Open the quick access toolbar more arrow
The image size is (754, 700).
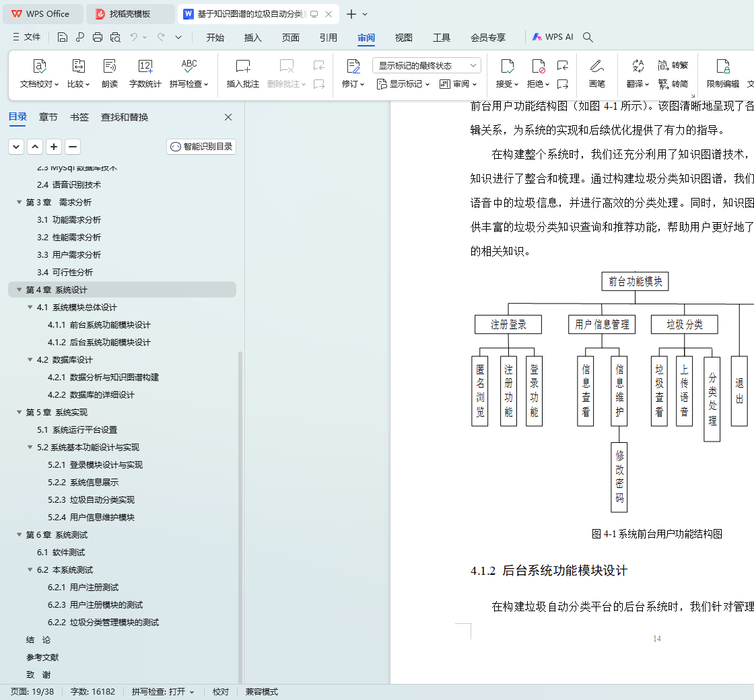coord(178,37)
